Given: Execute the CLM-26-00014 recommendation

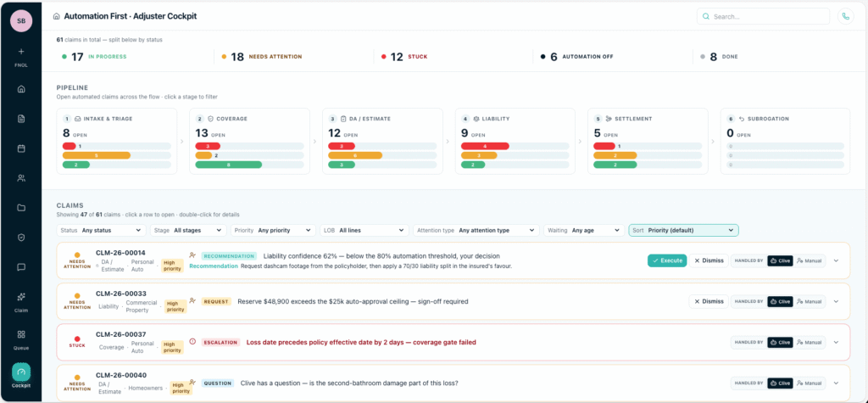Looking at the screenshot, I should click(x=667, y=260).
